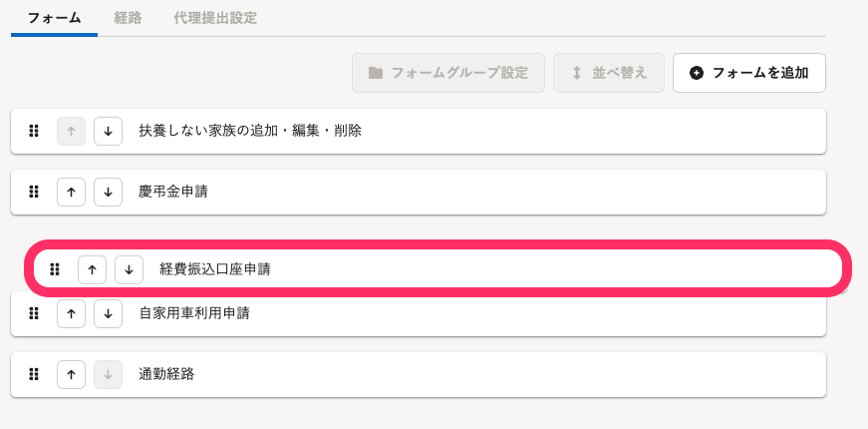This screenshot has width=868, height=429.
Task: Click drag handle of 経費振込口座申請 row
Action: [54, 270]
